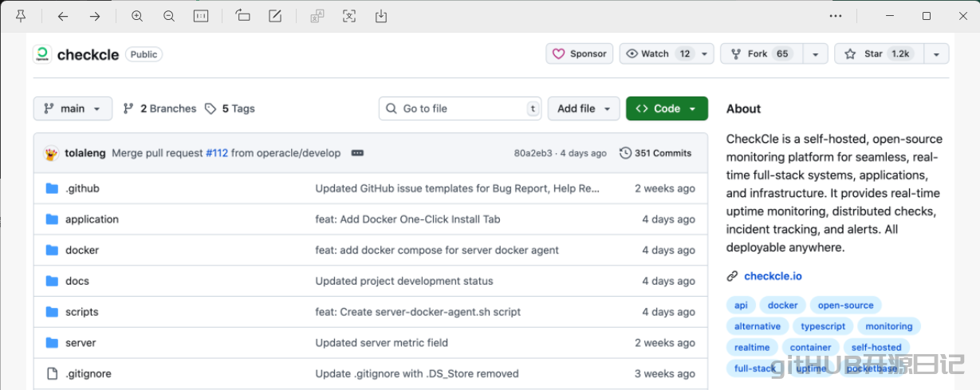Click the heart Sponsor button
980x390 pixels.
coord(580,53)
